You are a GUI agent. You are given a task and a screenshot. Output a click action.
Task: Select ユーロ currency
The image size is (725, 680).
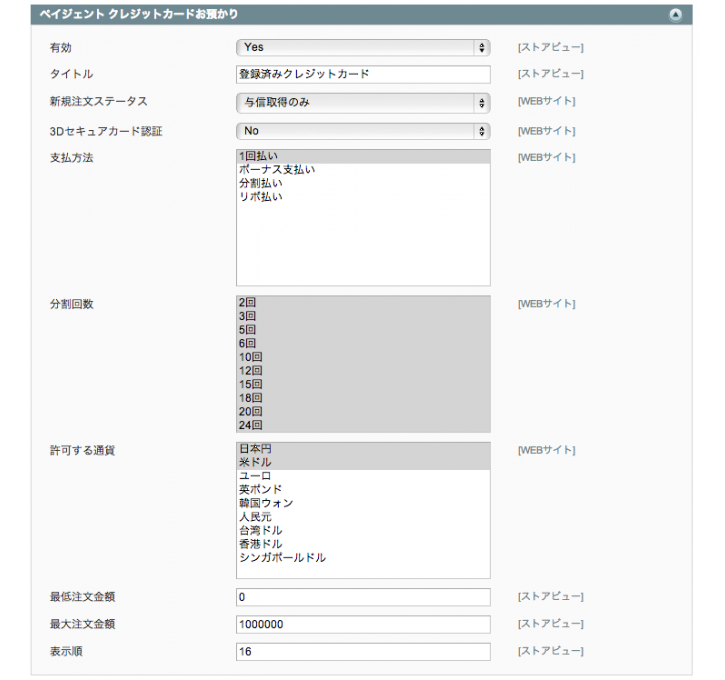point(363,476)
